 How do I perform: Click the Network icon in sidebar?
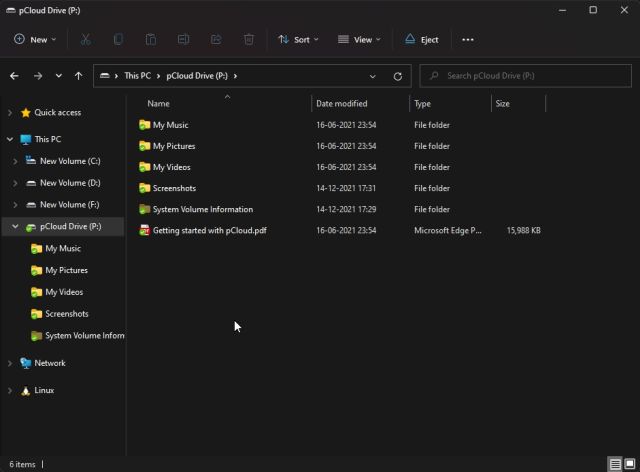pos(26,363)
